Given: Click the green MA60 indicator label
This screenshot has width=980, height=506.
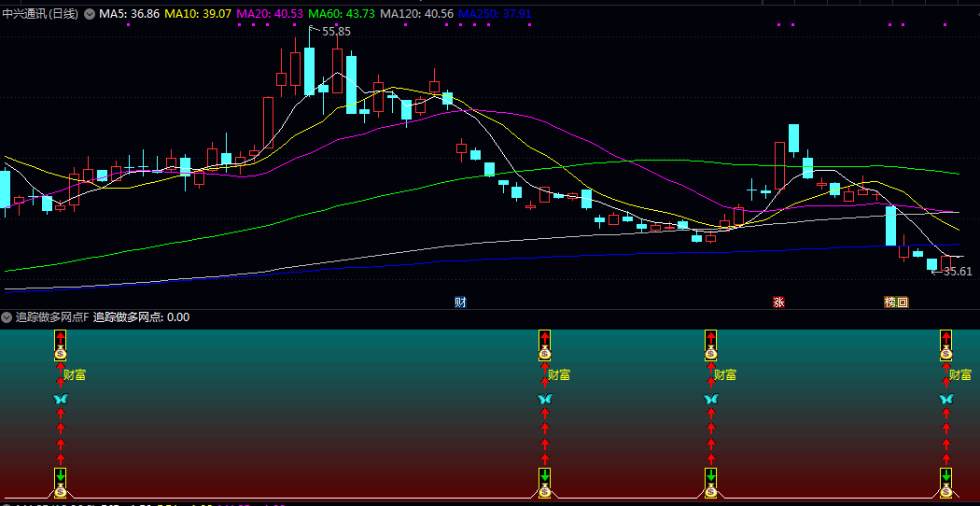Looking at the screenshot, I should pos(342,14).
